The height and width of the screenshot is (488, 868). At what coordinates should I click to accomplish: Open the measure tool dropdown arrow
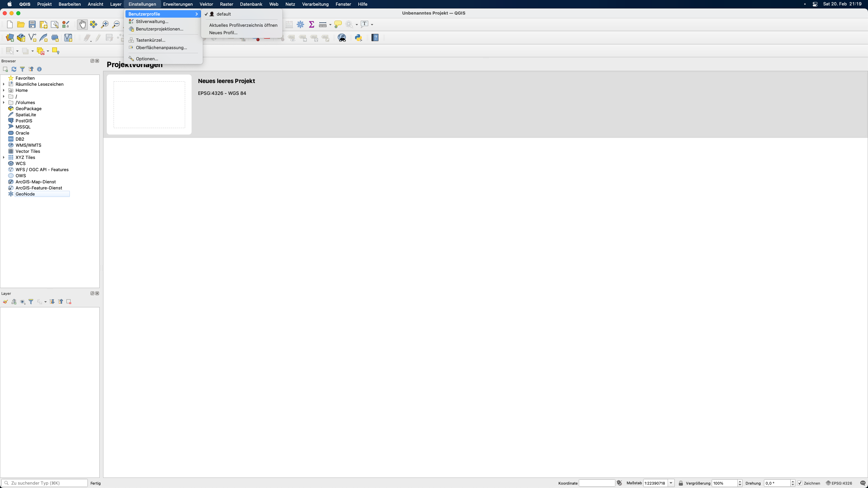pos(330,25)
